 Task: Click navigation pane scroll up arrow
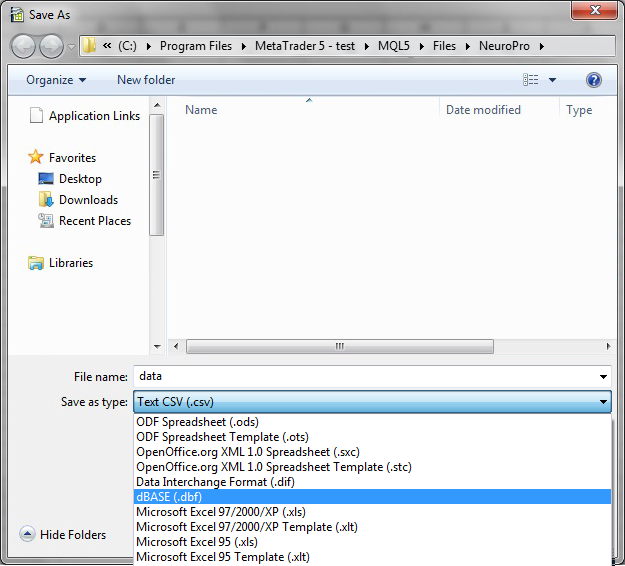point(157,105)
